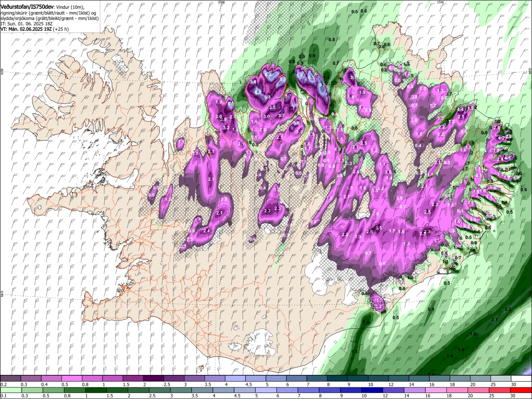The image size is (532, 399).
Task: Select the periwinkle rain swatch for 5–6
Action: (266, 390)
